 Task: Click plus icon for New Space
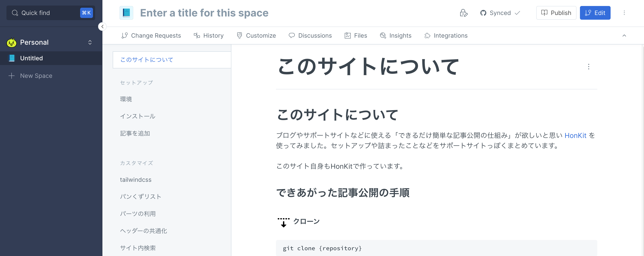[x=12, y=76]
